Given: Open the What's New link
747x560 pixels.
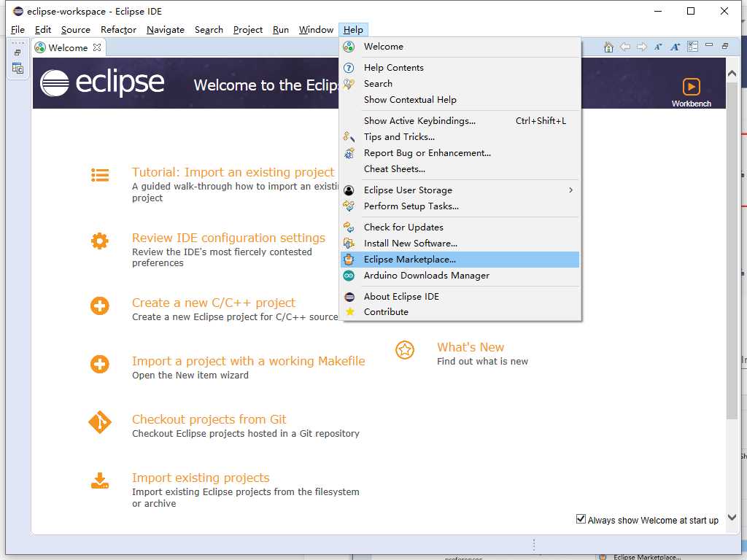Looking at the screenshot, I should pyautogui.click(x=471, y=347).
